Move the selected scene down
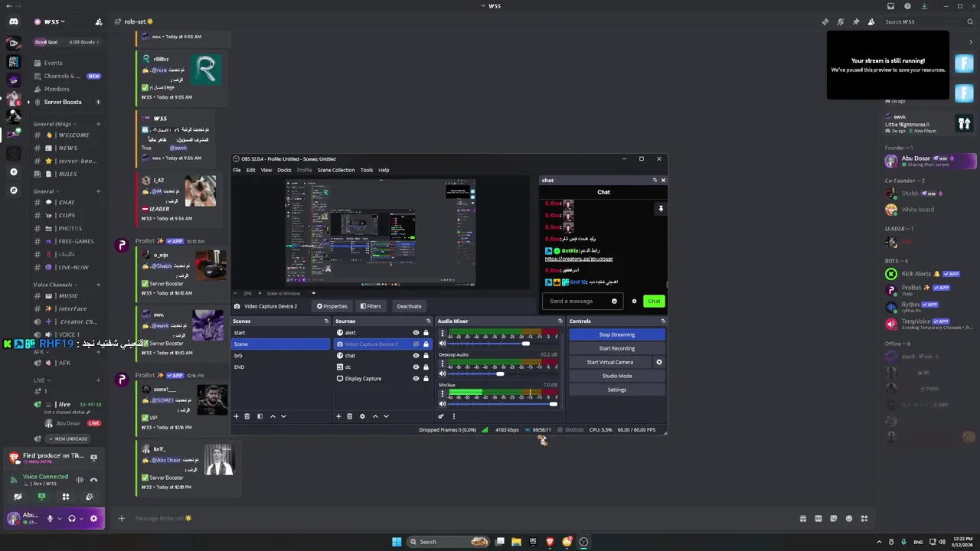Screen dimensions: 980x551 pos(283,416)
